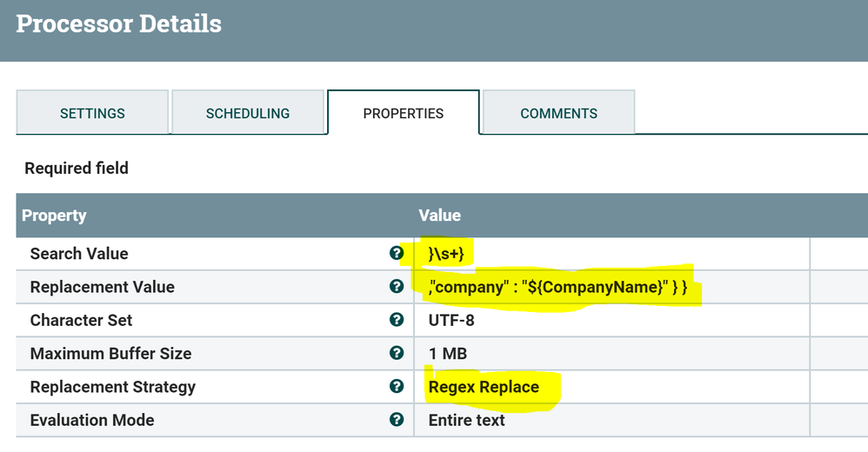
Task: Click the Property column header
Action: [54, 215]
